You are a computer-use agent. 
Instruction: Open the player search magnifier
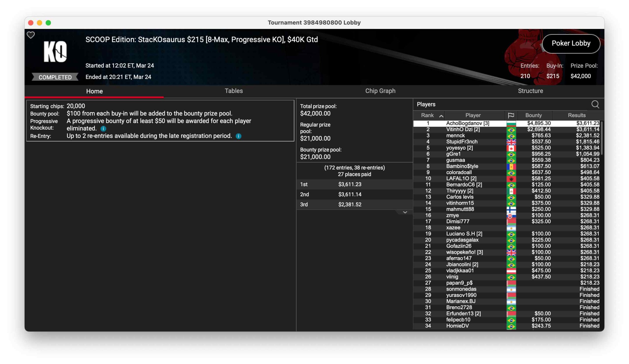pyautogui.click(x=595, y=105)
